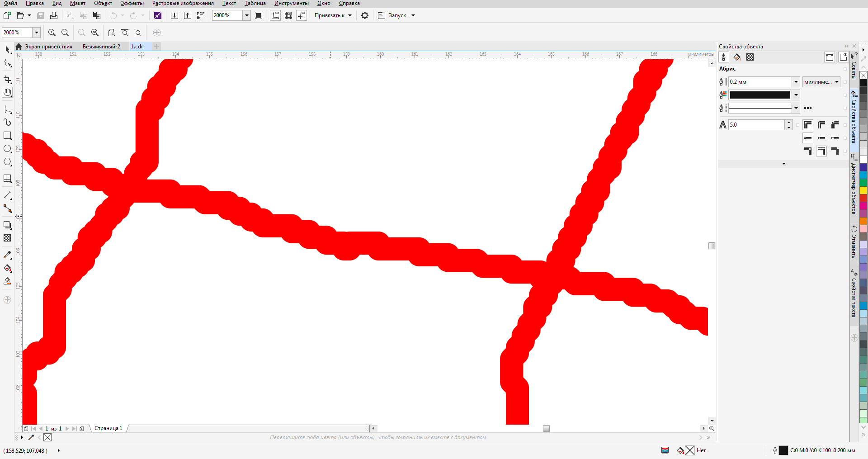Image resolution: width=868 pixels, height=459 pixels.
Task: Select the Ellipse tool
Action: [x=7, y=149]
